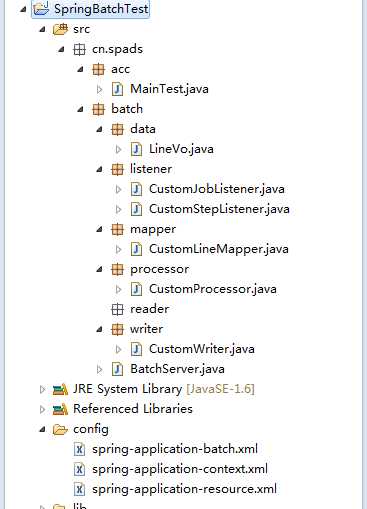367x509 pixels.
Task: Click the SpringBatchTest project folder icon
Action: click(x=41, y=9)
